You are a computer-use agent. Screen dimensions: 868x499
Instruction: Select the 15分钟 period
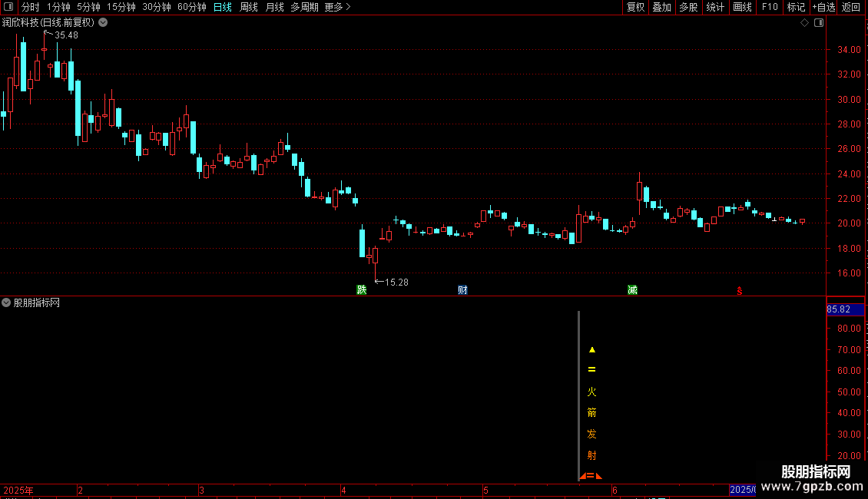tap(121, 7)
